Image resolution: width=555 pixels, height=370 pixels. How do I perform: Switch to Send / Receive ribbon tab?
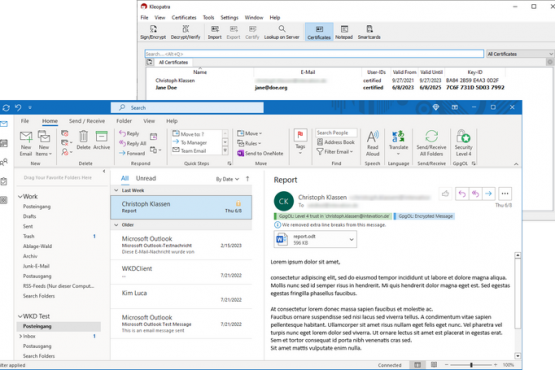87,121
